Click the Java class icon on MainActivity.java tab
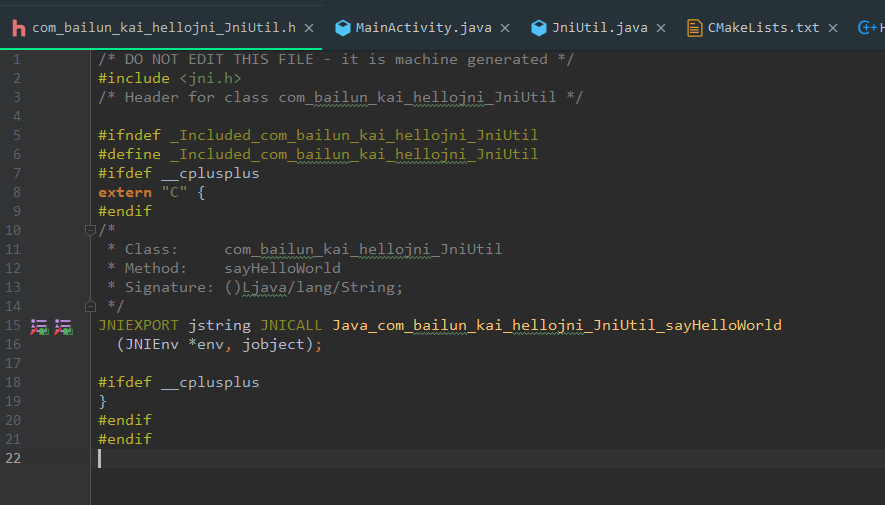This screenshot has height=505, width=885. [x=343, y=28]
